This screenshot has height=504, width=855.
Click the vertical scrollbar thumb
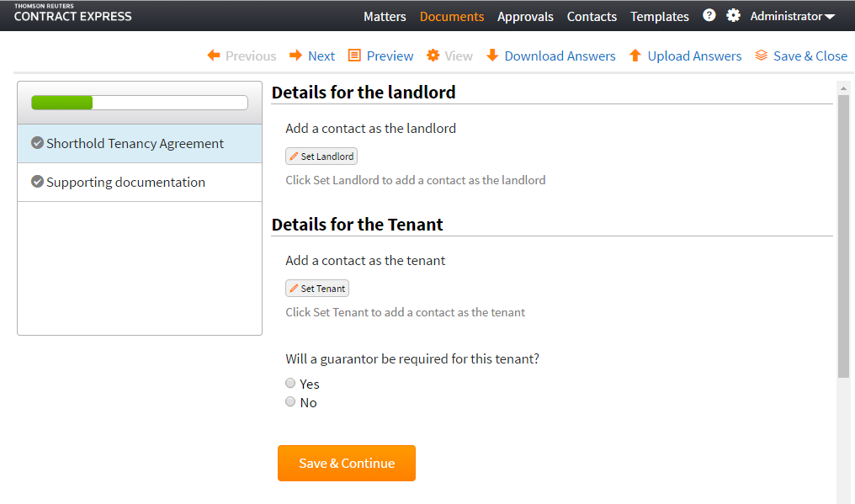pos(843,236)
